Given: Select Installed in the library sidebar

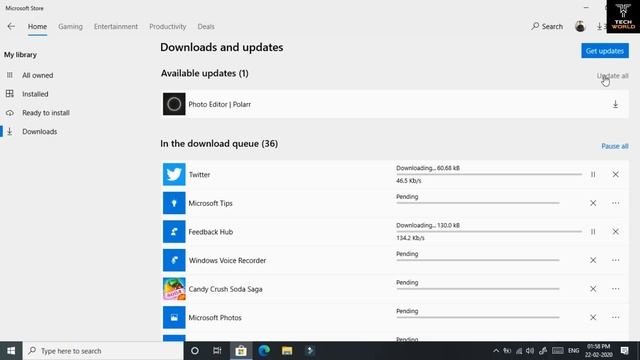Looking at the screenshot, I should [x=35, y=94].
